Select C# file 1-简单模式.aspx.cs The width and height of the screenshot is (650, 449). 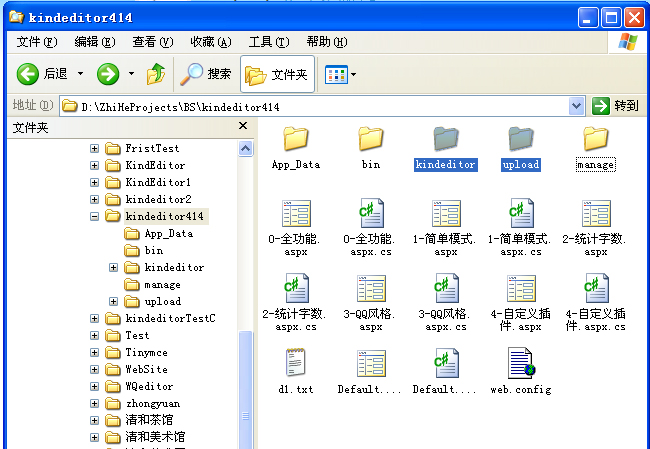click(521, 228)
